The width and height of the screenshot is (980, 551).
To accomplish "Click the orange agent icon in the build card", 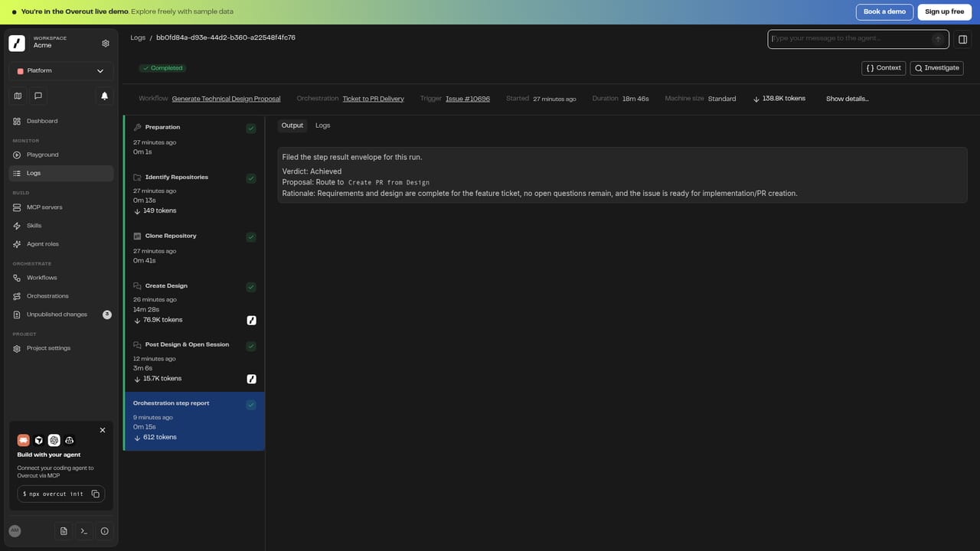I will coord(24,440).
